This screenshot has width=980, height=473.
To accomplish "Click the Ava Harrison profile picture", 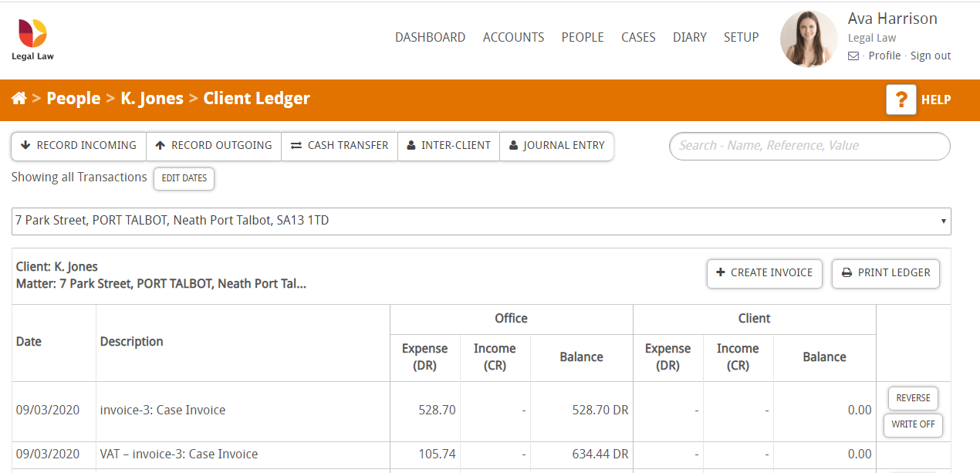I will click(x=809, y=39).
